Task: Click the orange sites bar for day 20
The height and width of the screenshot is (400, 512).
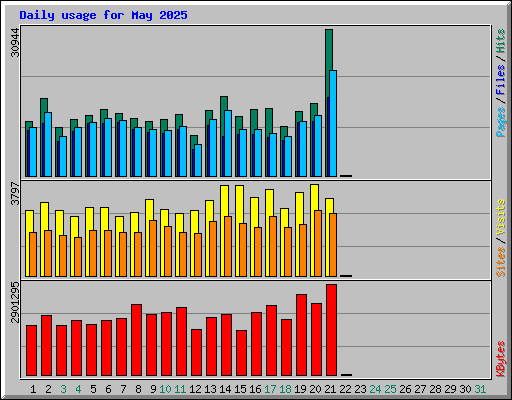Action: (x=318, y=243)
